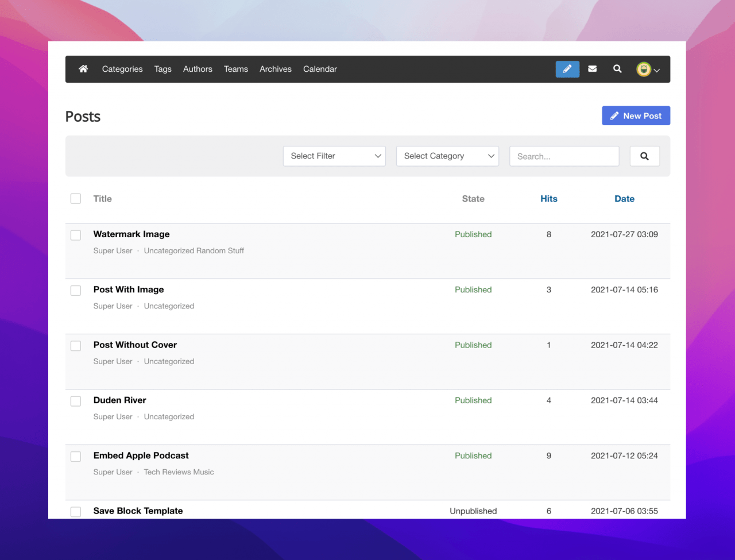Viewport: 735px width, 560px height.
Task: Click the search button beside Search field
Action: click(644, 156)
